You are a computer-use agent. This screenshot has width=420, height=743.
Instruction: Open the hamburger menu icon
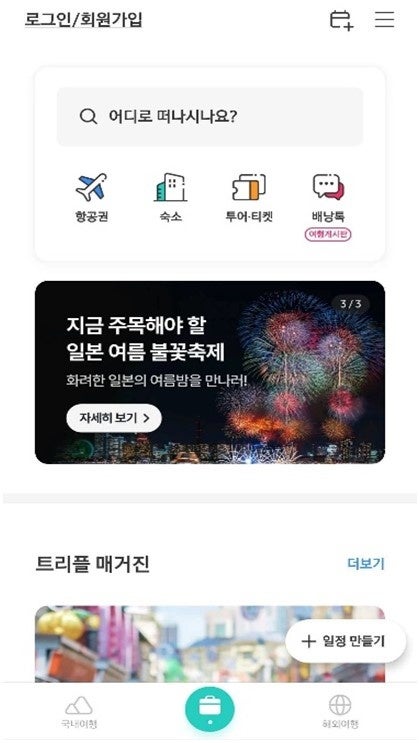click(384, 19)
